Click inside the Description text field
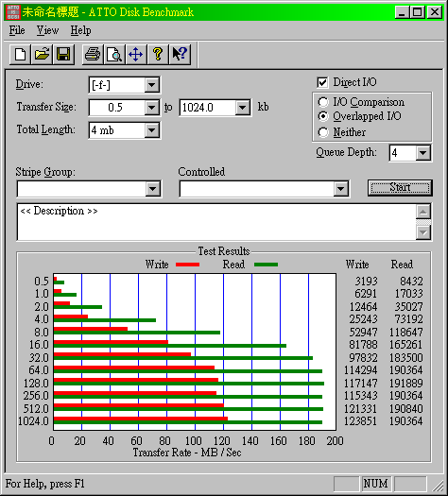This screenshot has width=448, height=496. tap(216, 222)
